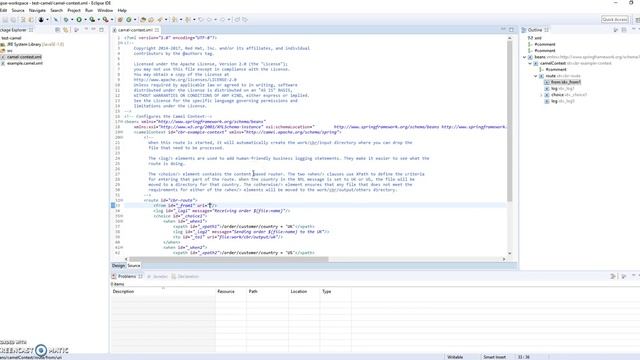Open the Coverage button dropdown arrow
Image resolution: width=640 pixels, height=360 pixels.
99,20
